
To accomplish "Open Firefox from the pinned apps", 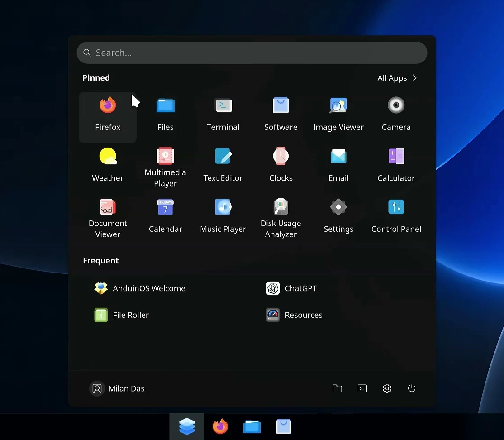I will 108,117.
